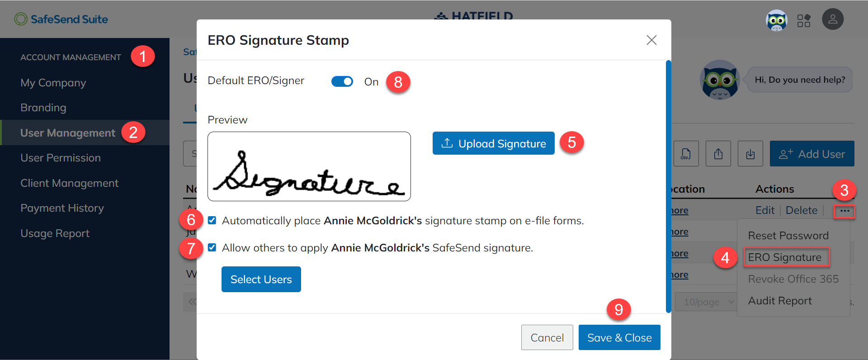Click the CSV export icon

[x=686, y=153]
